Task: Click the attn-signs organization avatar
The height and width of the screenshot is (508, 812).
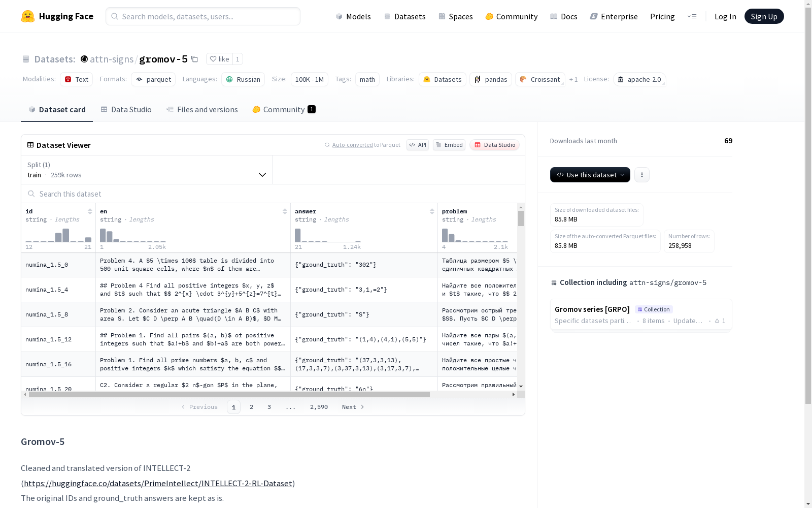Action: 84,59
